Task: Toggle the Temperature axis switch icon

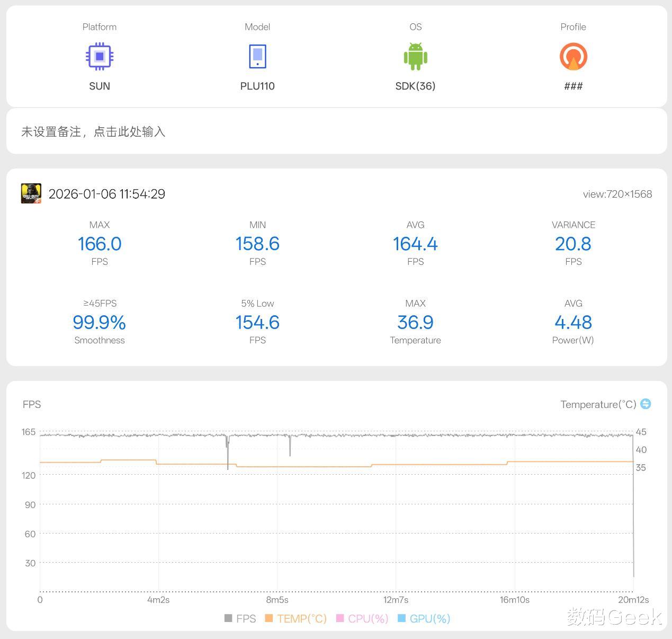Action: pos(646,404)
